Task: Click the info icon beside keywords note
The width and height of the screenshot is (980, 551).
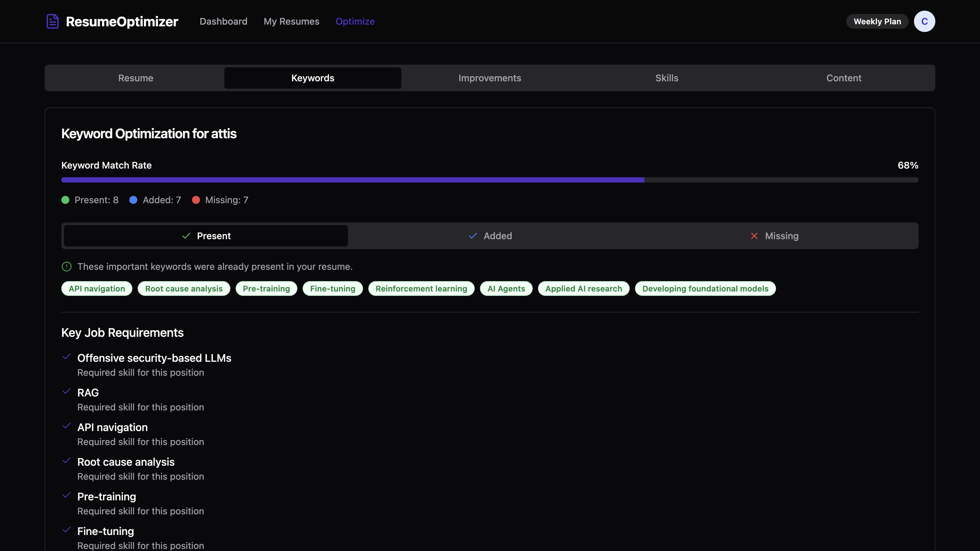Action: tap(67, 267)
